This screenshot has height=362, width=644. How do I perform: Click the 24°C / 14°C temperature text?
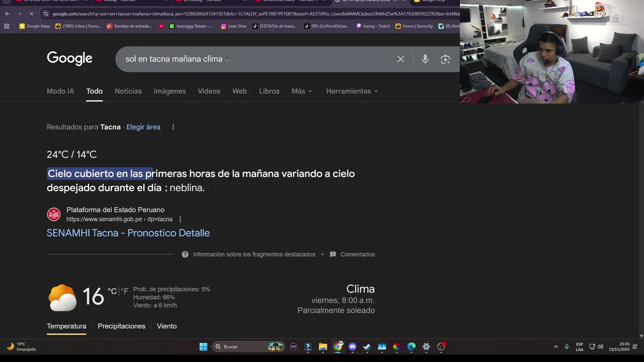click(71, 154)
